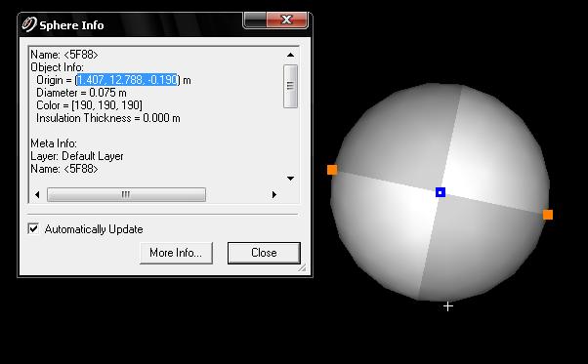This screenshot has width=588, height=364.
Task: Click the horizontal scrollbar left arrow
Action: (x=37, y=195)
